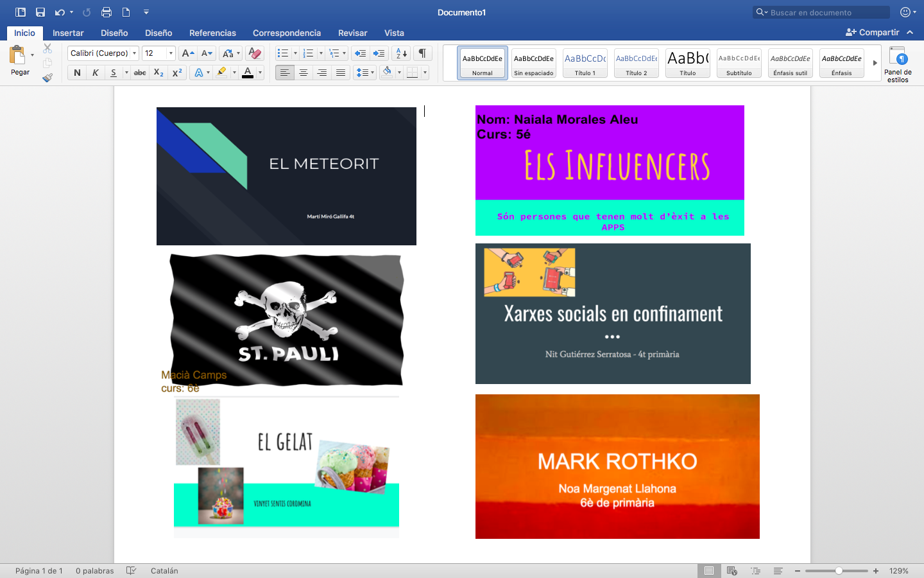924x578 pixels.
Task: Expand the styles gallery arrow
Action: (x=875, y=63)
